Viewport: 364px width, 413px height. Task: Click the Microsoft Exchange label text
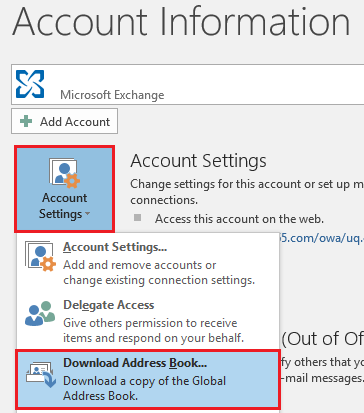coord(112,95)
